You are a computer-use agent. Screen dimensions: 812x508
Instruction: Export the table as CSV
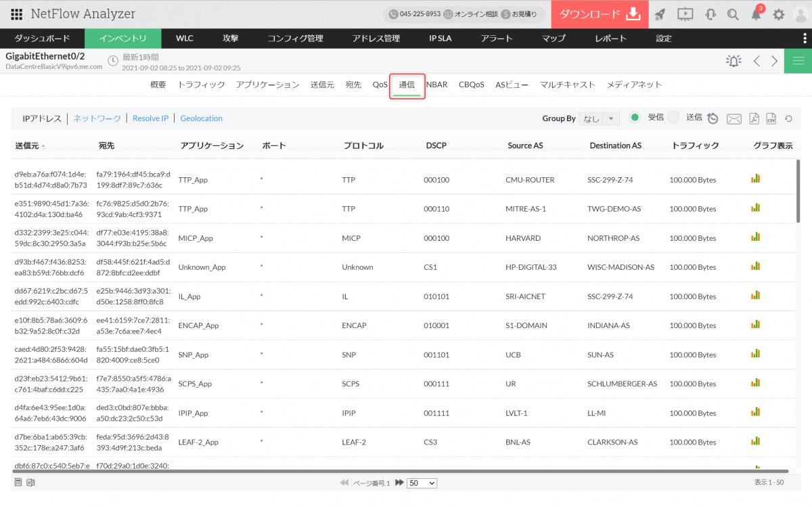(771, 119)
